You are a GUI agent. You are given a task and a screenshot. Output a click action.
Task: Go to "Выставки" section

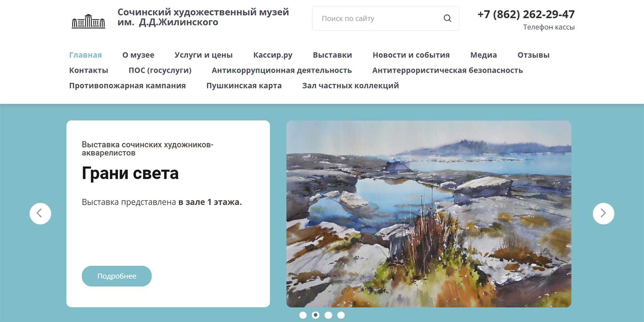pos(332,55)
